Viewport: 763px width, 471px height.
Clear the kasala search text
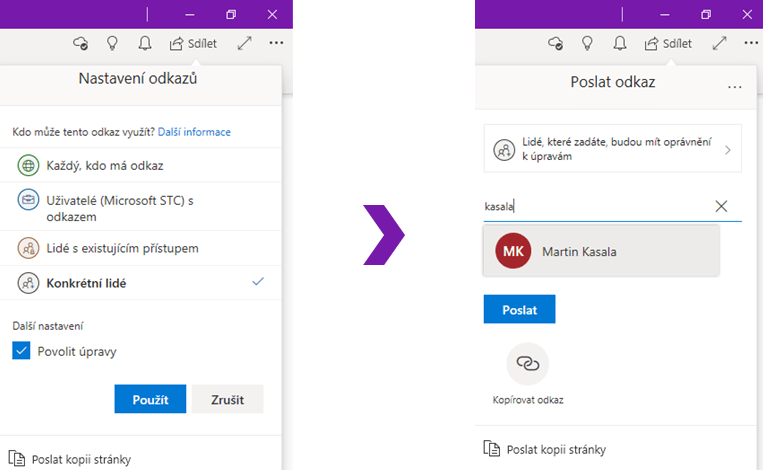(x=721, y=207)
